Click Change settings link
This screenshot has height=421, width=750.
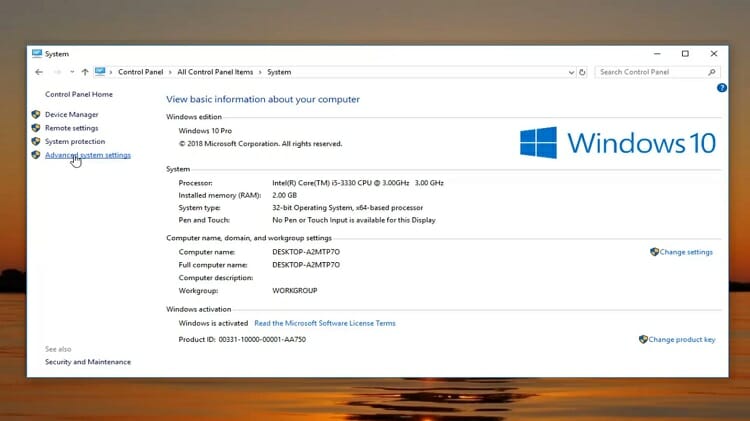686,252
